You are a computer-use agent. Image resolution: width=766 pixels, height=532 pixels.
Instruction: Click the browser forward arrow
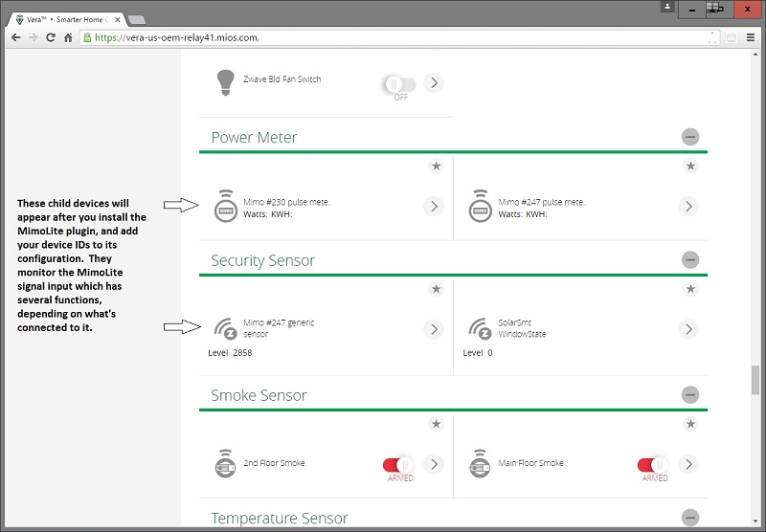pyautogui.click(x=34, y=37)
